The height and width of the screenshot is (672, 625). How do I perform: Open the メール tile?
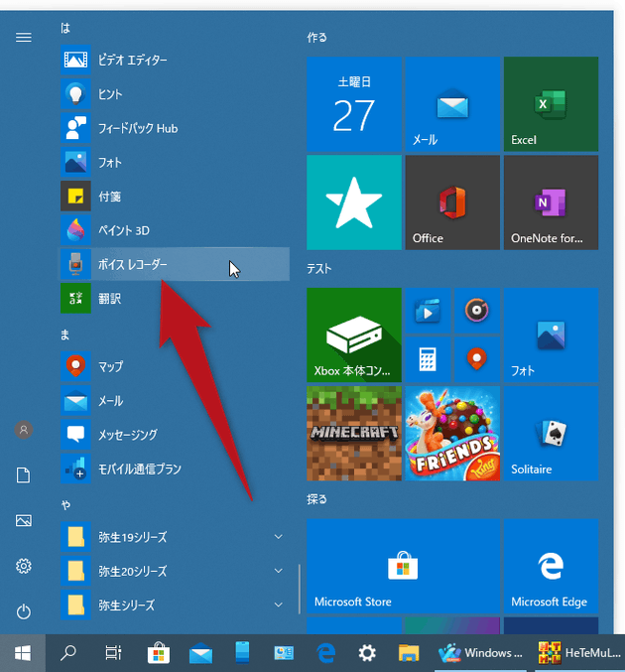click(x=452, y=104)
